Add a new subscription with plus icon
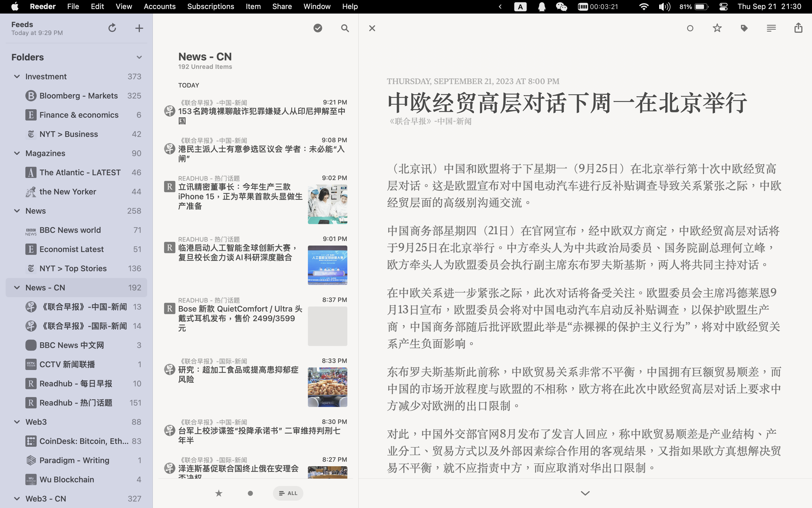This screenshot has height=508, width=812. coord(139,28)
